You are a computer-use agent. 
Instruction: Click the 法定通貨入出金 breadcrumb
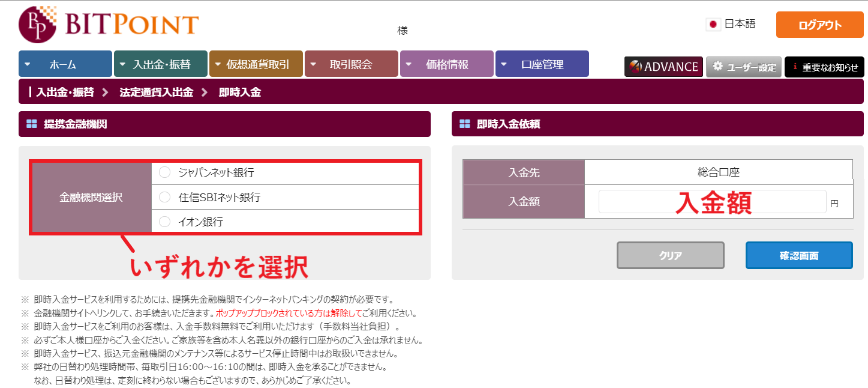pos(157,92)
